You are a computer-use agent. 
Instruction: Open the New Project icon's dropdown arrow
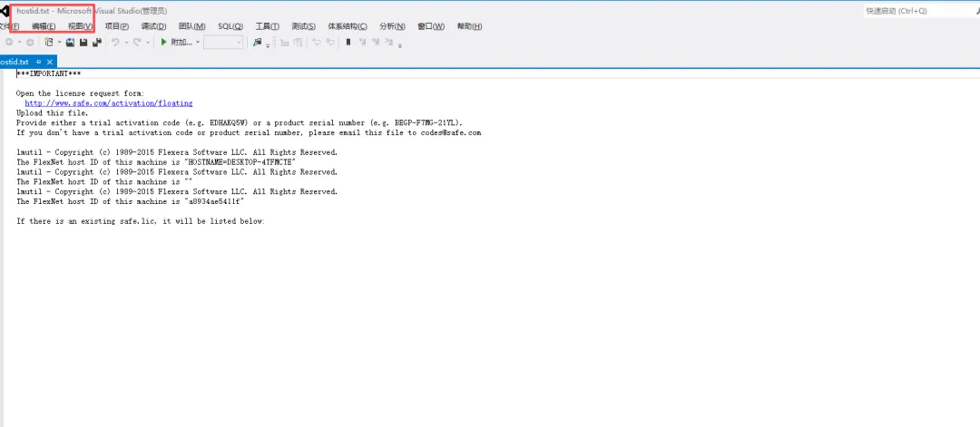59,43
